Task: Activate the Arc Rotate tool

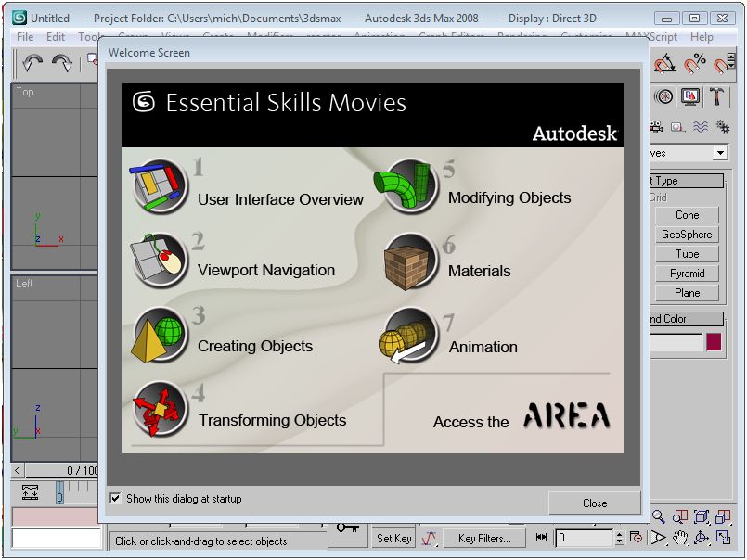Action: [x=702, y=538]
